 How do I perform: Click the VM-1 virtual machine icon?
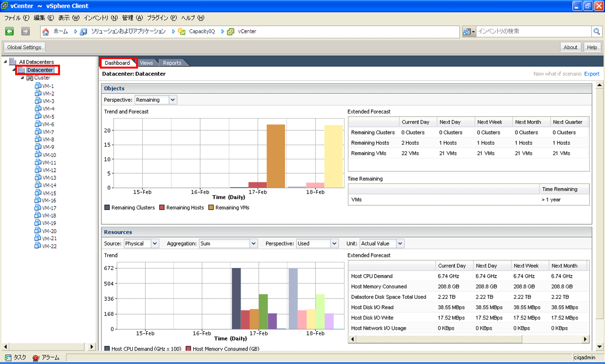(x=38, y=86)
